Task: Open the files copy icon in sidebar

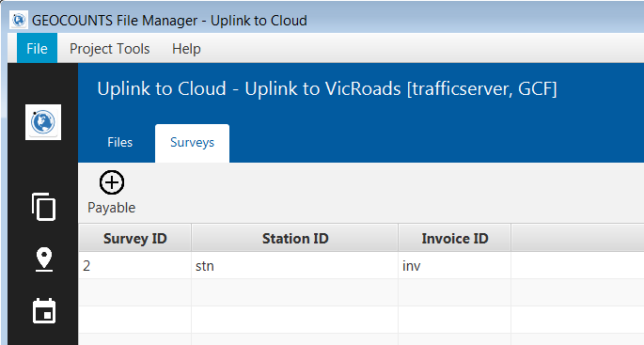Action: (x=43, y=207)
